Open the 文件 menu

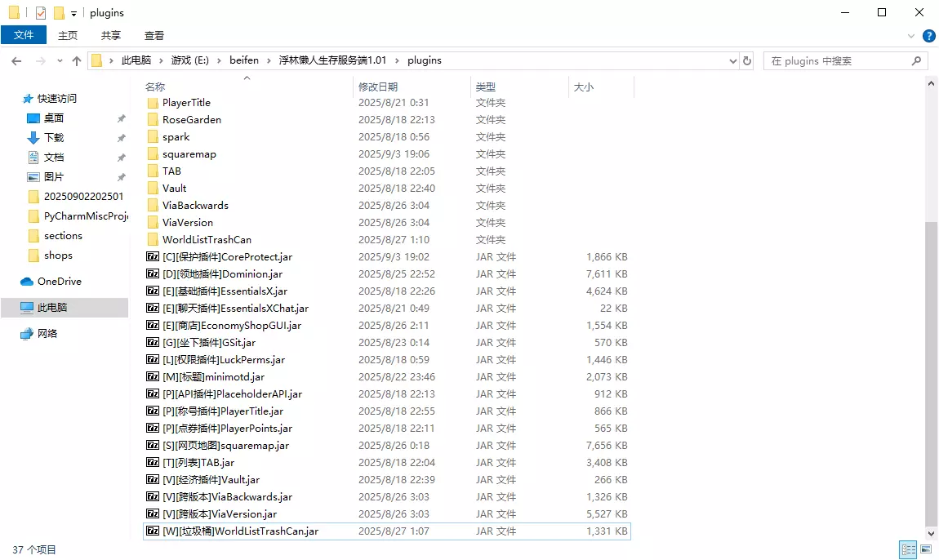point(24,35)
